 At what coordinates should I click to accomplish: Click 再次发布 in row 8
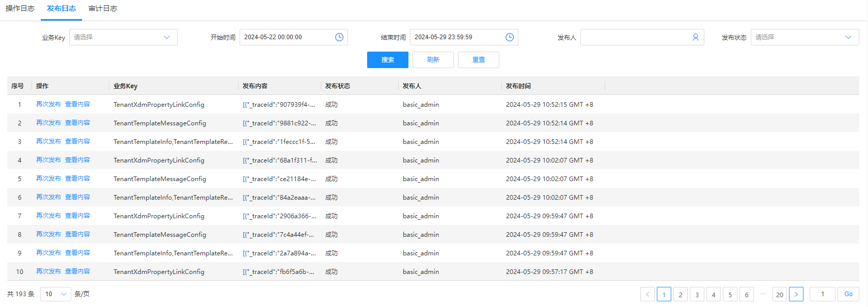(x=49, y=234)
